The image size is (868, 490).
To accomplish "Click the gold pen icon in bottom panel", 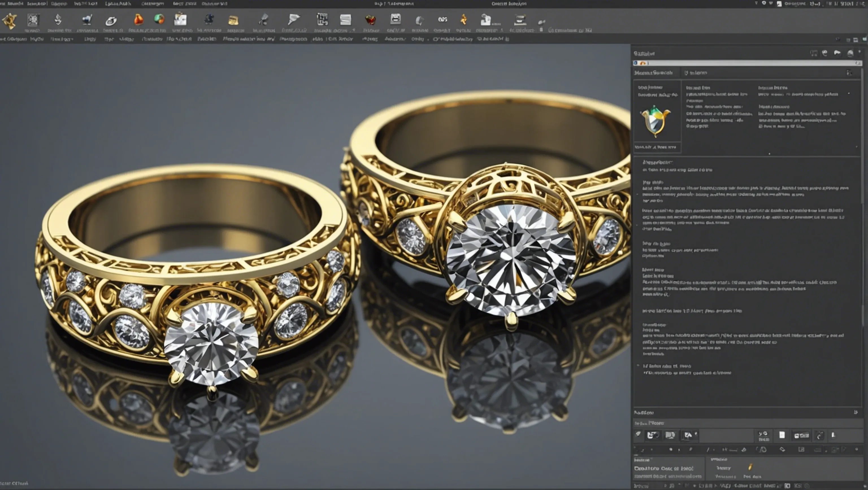I will (750, 467).
